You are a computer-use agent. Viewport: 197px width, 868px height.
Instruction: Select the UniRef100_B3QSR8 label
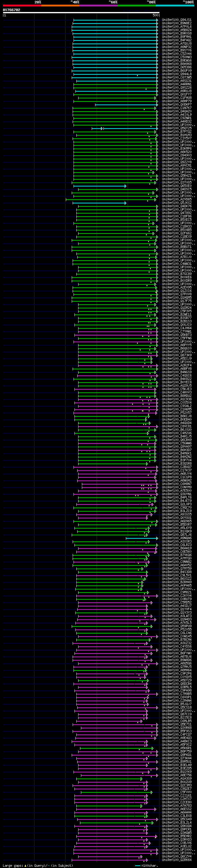pos(176,463)
